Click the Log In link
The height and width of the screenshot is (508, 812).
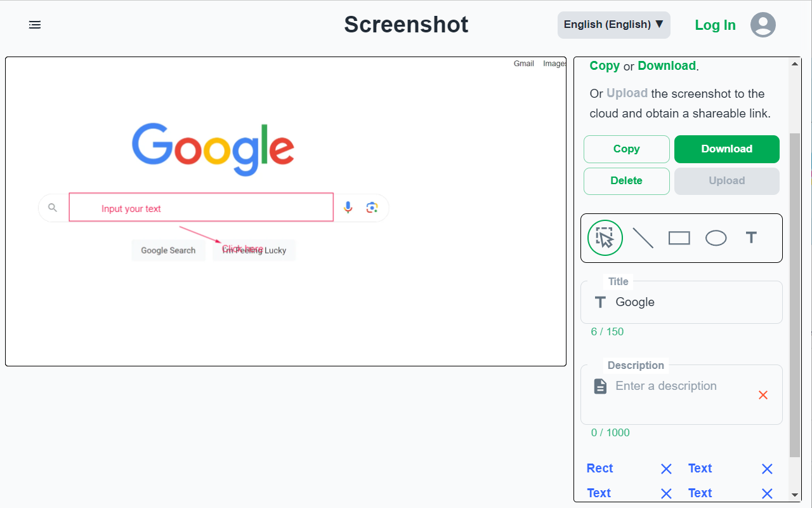(715, 25)
